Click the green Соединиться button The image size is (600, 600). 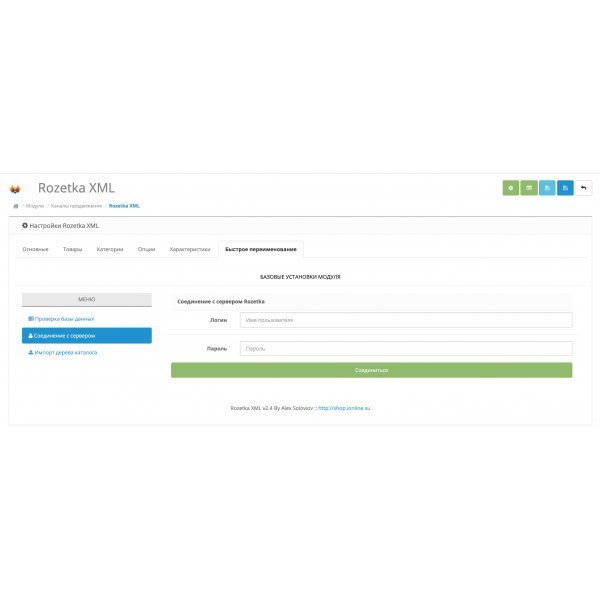tap(372, 370)
